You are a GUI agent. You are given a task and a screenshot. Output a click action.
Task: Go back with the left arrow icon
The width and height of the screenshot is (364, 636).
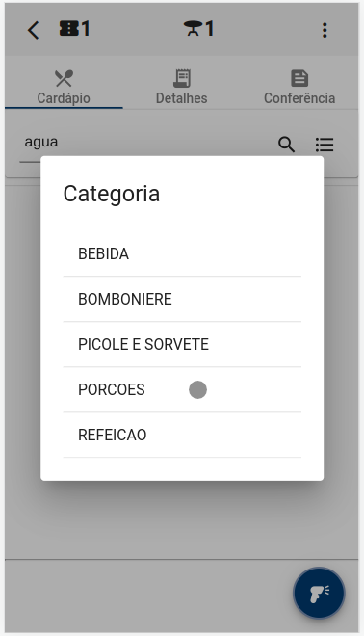click(34, 30)
